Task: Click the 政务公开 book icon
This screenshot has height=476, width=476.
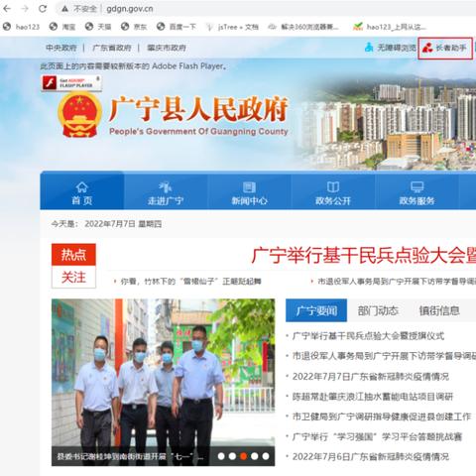Action: click(x=333, y=187)
